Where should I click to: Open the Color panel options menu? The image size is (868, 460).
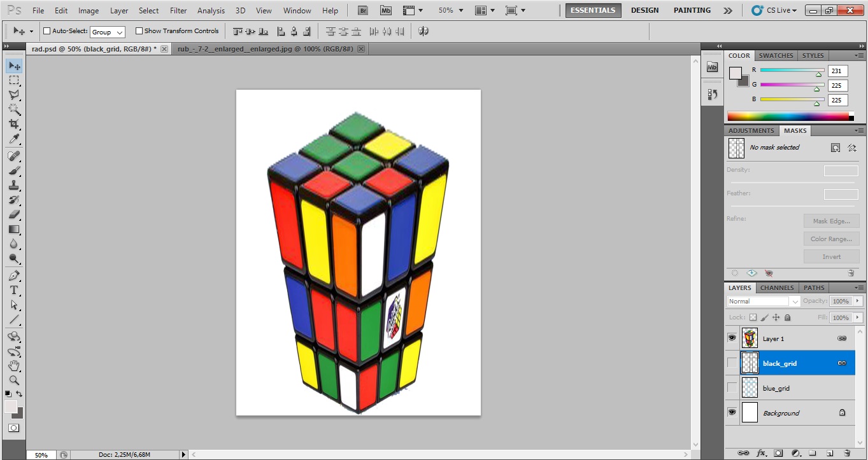point(858,56)
